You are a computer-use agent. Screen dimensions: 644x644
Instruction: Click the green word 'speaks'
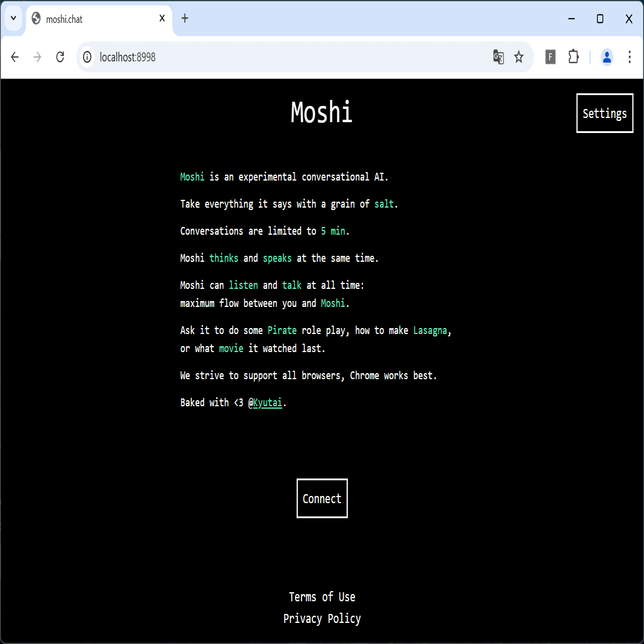[x=277, y=258]
